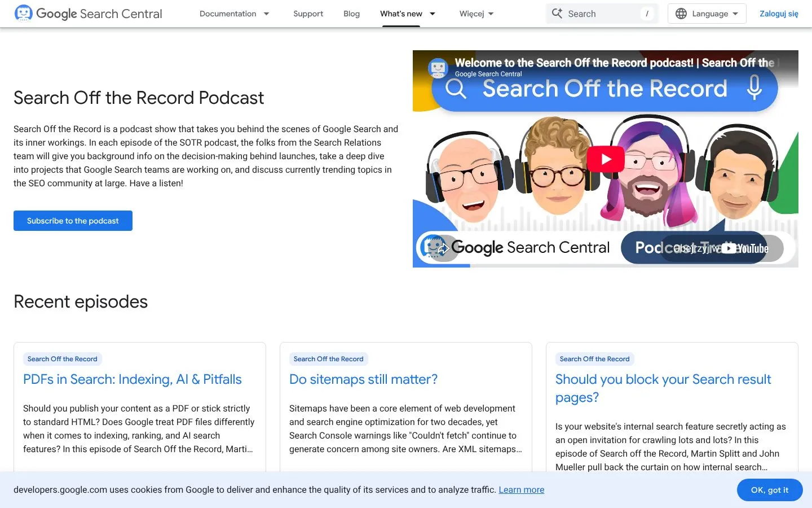
Task: Click the Search Off the Record tag on PDFs card
Action: tap(62, 359)
